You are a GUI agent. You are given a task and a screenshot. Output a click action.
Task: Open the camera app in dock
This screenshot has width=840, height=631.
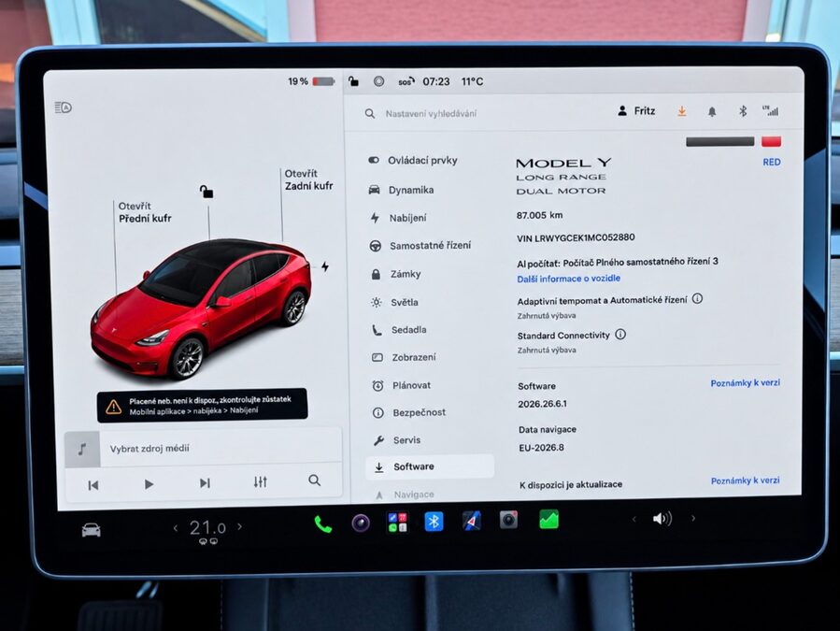coord(508,520)
